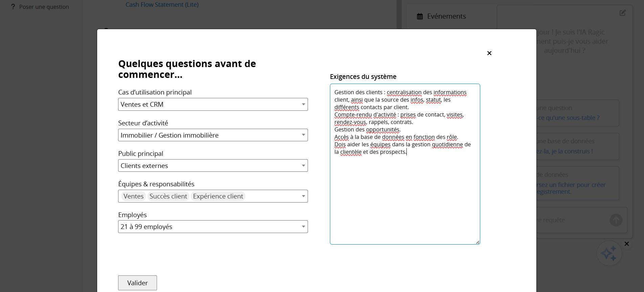The image size is (644, 292).
Task: Select the Expérience client tag
Action: pos(218,196)
